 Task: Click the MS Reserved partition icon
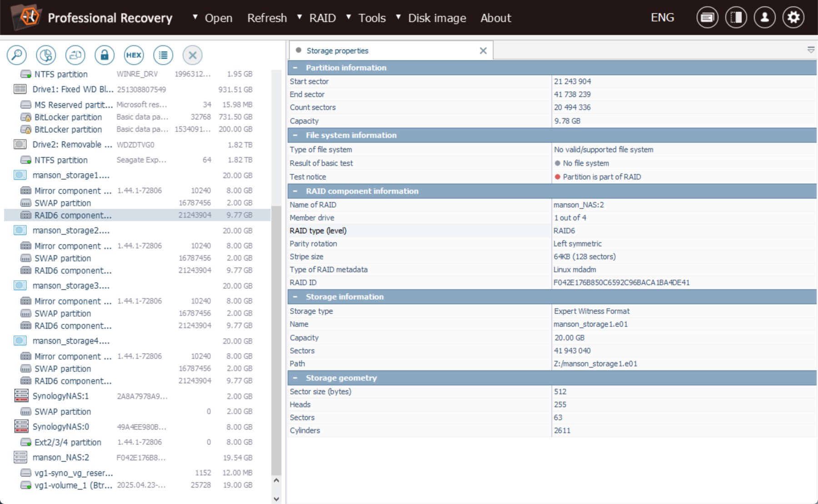[26, 105]
